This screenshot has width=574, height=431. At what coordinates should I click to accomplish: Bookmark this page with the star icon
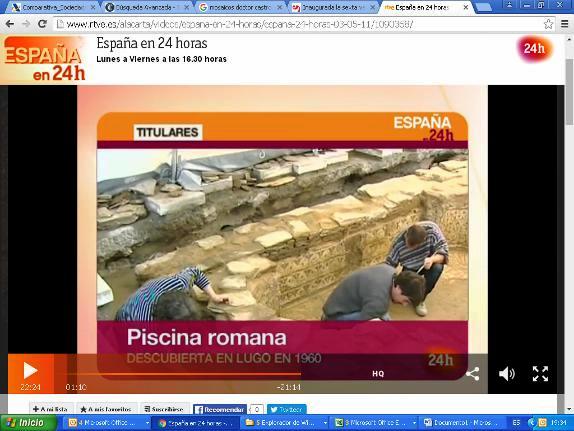click(x=548, y=24)
